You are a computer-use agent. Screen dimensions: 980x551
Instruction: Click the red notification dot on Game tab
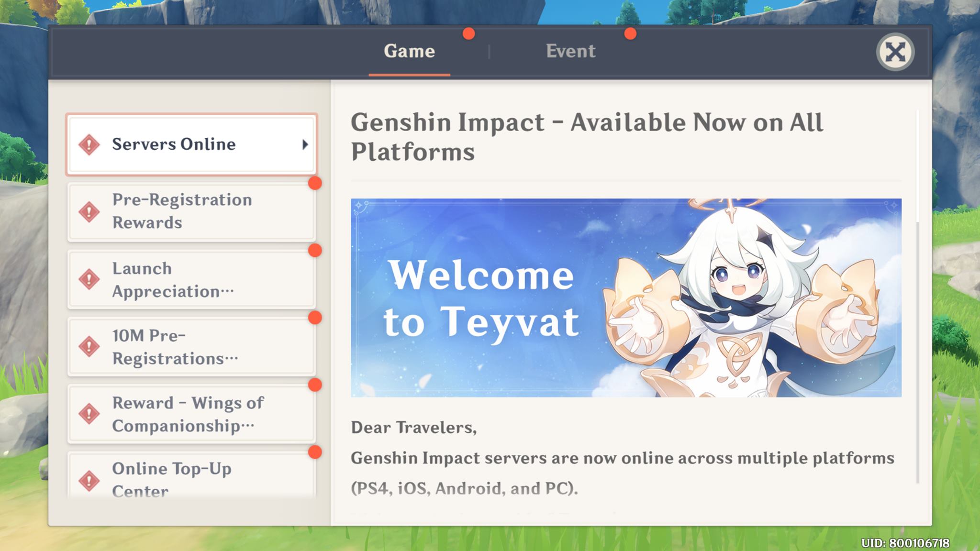click(x=469, y=34)
